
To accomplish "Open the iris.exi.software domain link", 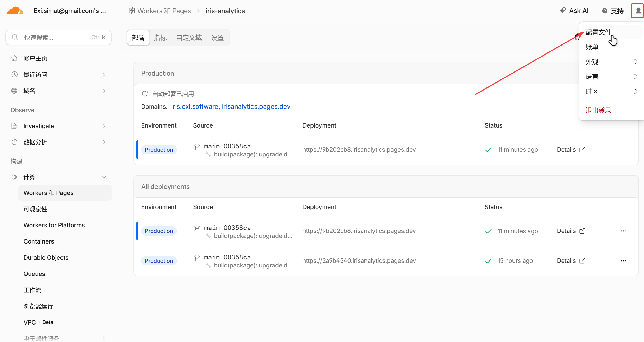I will click(195, 106).
